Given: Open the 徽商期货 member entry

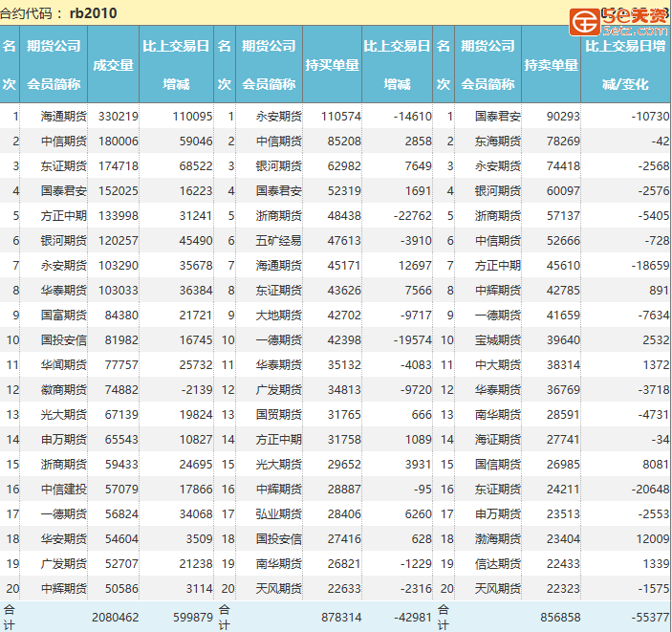Looking at the screenshot, I should click(x=63, y=389).
